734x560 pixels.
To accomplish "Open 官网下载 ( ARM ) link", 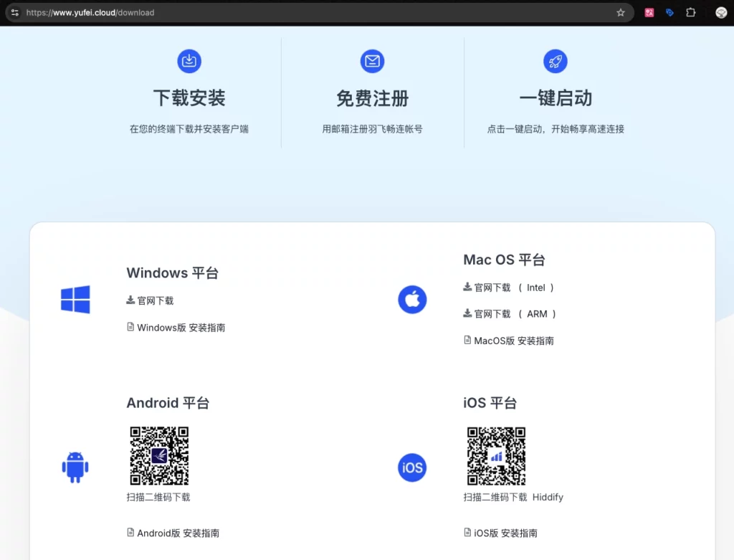I will [507, 313].
